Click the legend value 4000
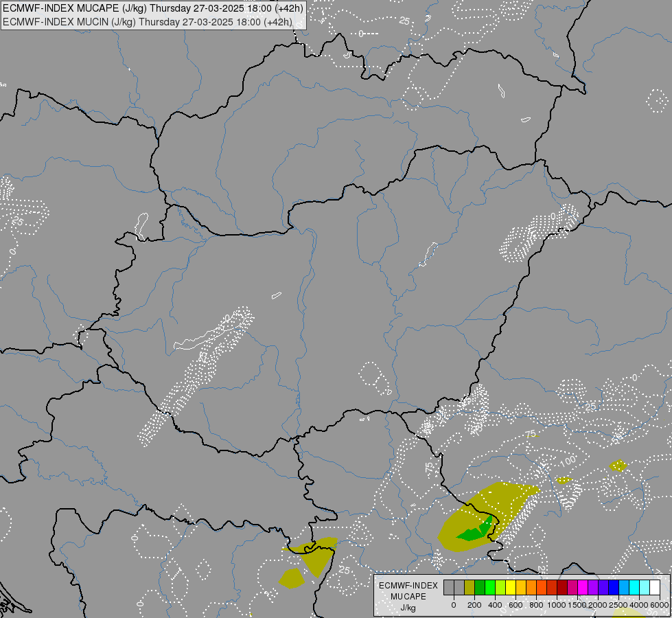672x618 pixels. [x=639, y=605]
